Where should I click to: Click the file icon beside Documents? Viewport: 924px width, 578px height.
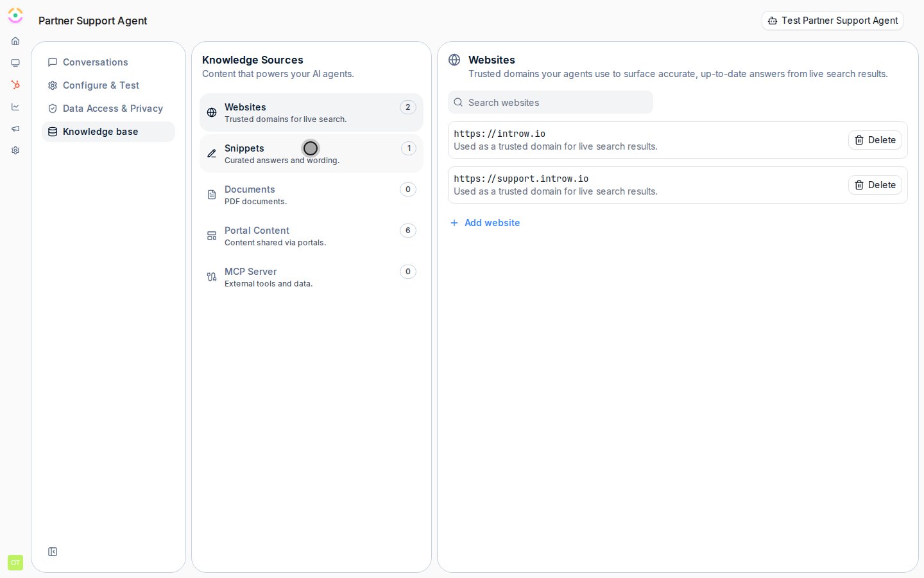click(212, 195)
